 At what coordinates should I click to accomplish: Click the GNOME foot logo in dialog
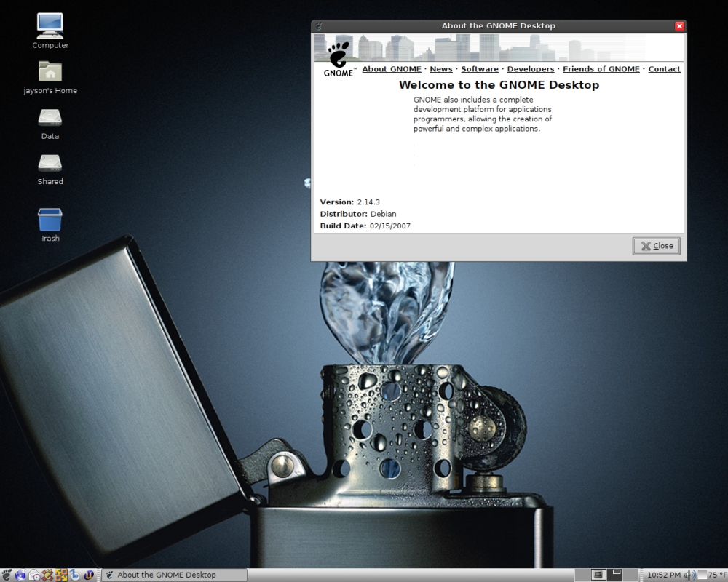pos(339,60)
